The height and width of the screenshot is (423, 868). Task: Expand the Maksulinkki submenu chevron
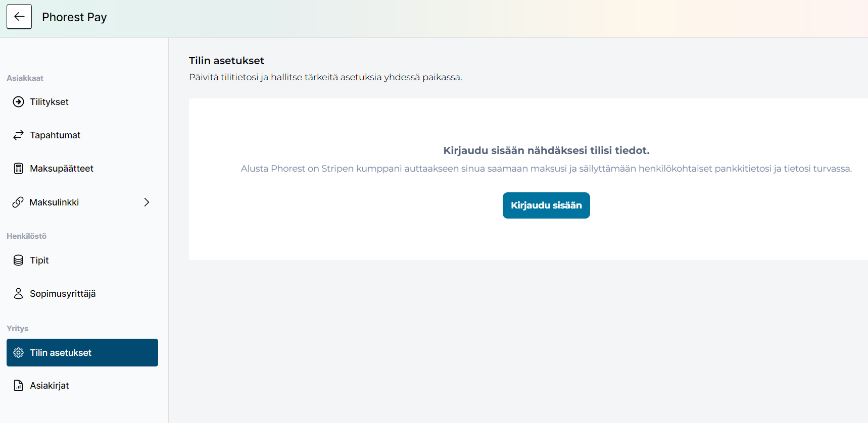pos(147,202)
